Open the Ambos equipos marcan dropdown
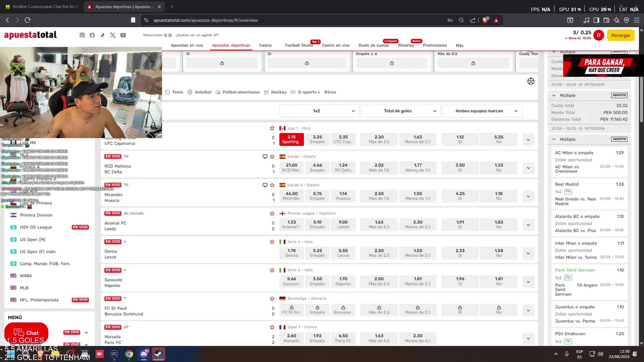This screenshot has width=644, height=362. 482,111
